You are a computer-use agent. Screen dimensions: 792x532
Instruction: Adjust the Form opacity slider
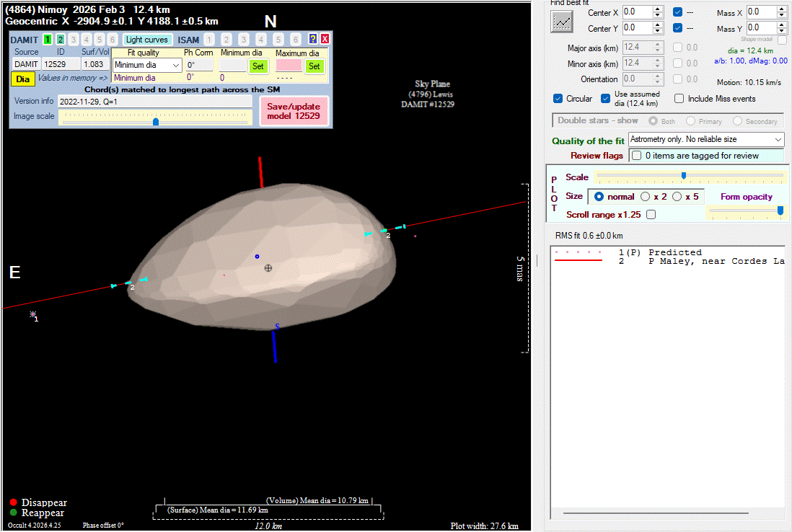pyautogui.click(x=780, y=210)
